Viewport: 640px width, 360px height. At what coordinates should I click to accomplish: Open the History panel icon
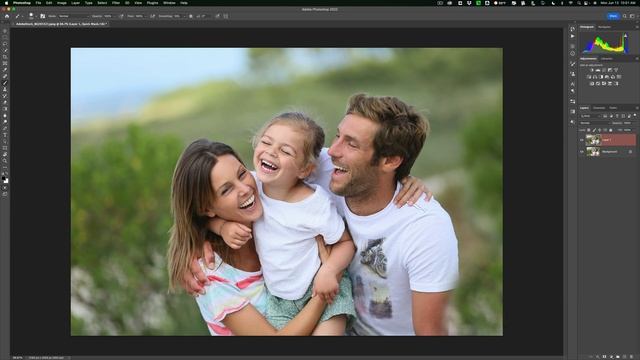pyautogui.click(x=573, y=29)
